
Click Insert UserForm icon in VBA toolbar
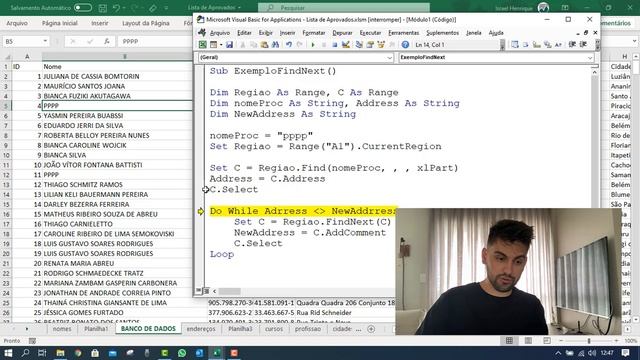tap(213, 45)
